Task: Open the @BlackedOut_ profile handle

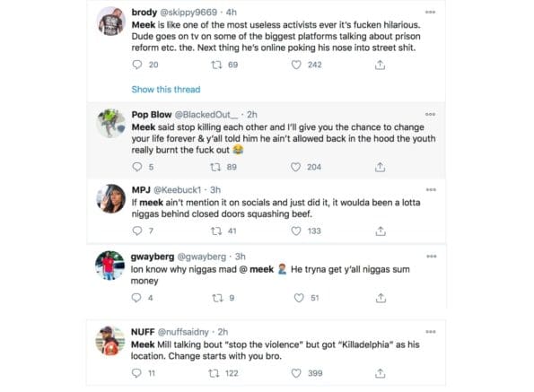Action: [206, 115]
